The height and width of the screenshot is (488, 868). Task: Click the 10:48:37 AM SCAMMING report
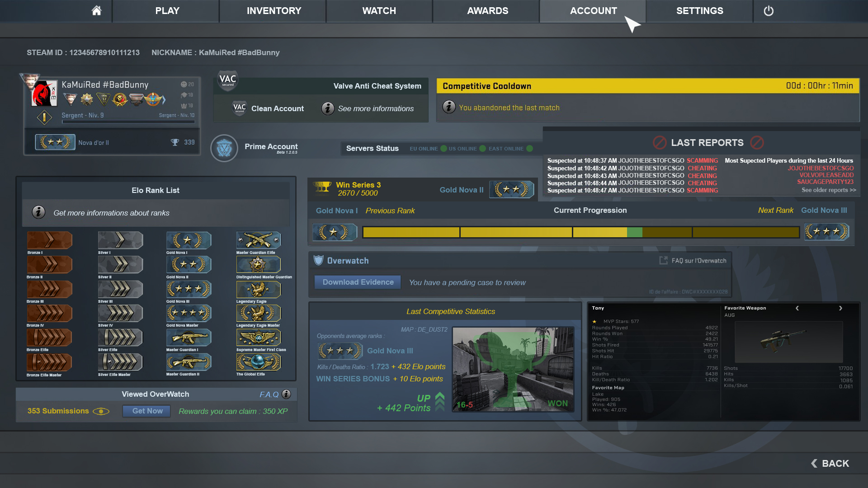coord(632,160)
